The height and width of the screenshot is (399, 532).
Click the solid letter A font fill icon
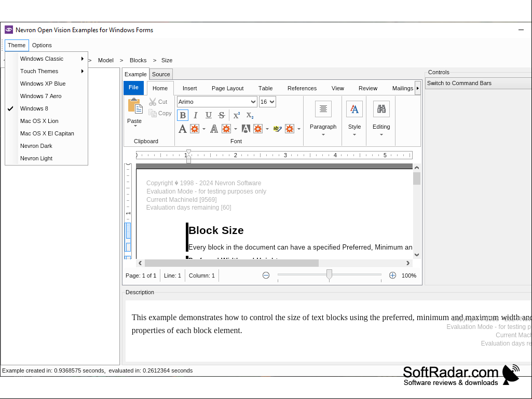[183, 129]
